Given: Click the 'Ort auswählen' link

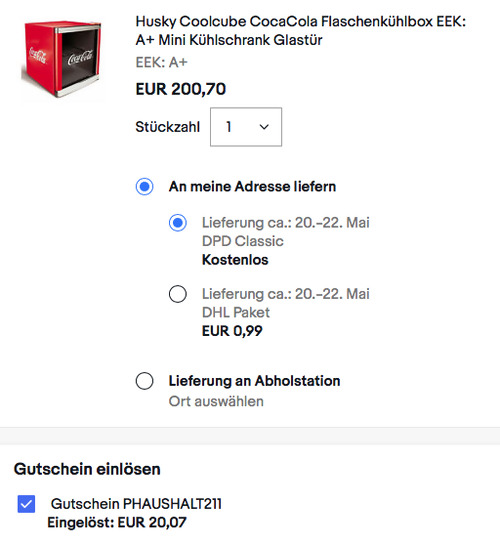Looking at the screenshot, I should pyautogui.click(x=216, y=401).
